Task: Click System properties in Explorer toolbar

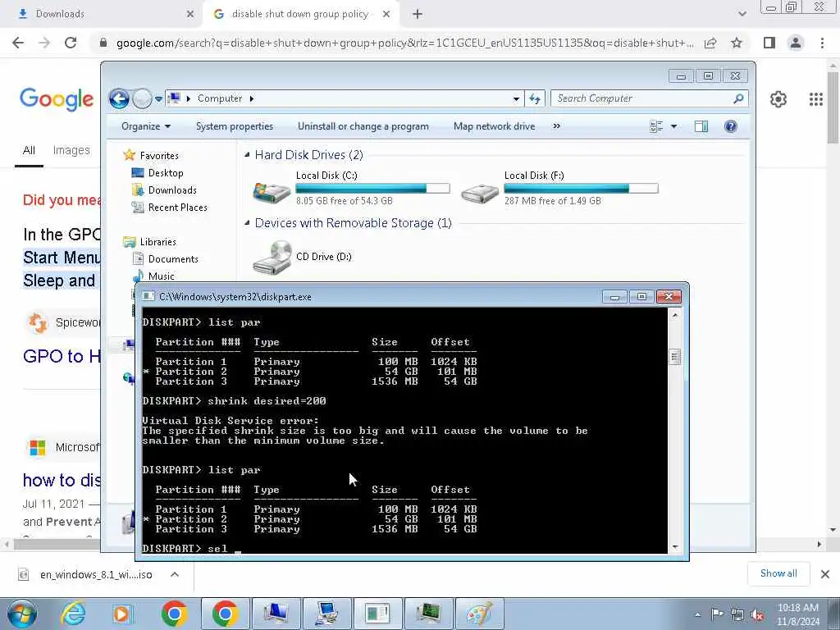Action: 235,126
